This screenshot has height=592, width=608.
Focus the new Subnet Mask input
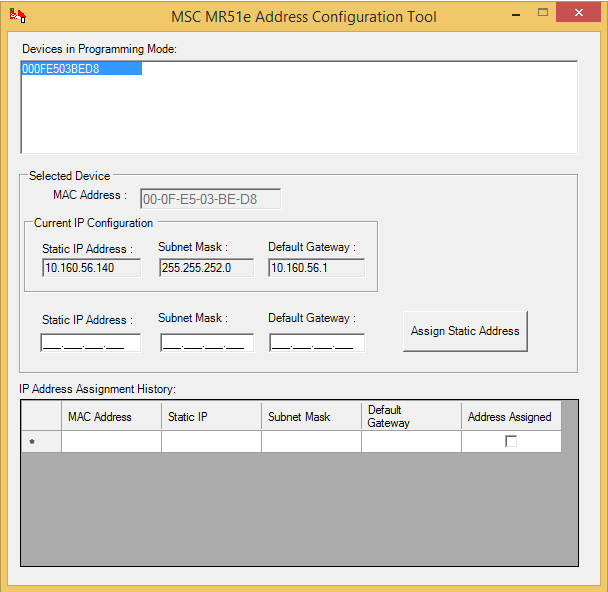[x=206, y=343]
